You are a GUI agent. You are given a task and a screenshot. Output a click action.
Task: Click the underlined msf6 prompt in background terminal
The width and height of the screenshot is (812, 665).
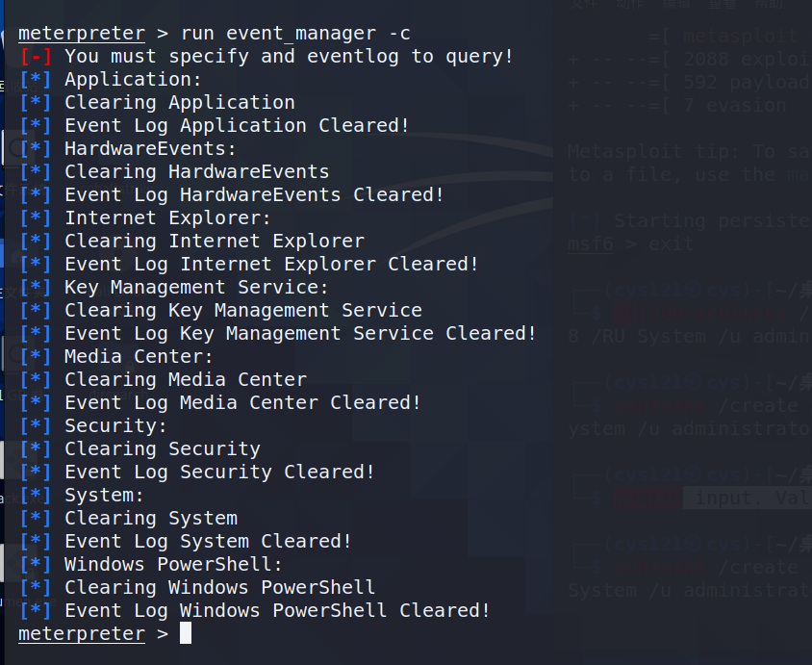click(x=591, y=243)
